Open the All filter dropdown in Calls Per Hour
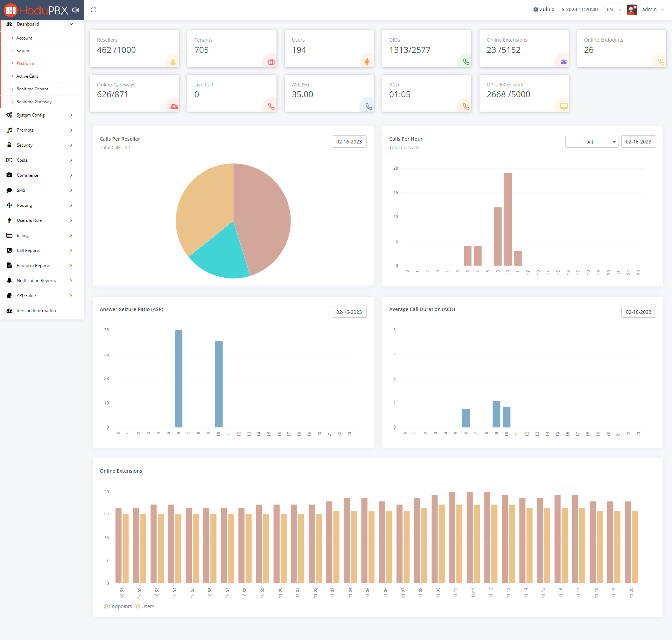Viewport: 672px width, 641px height. [591, 142]
